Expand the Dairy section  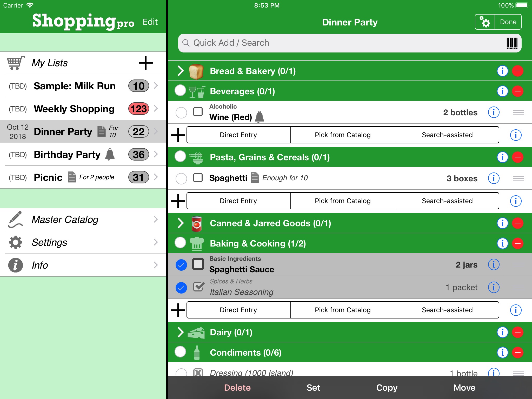181,332
